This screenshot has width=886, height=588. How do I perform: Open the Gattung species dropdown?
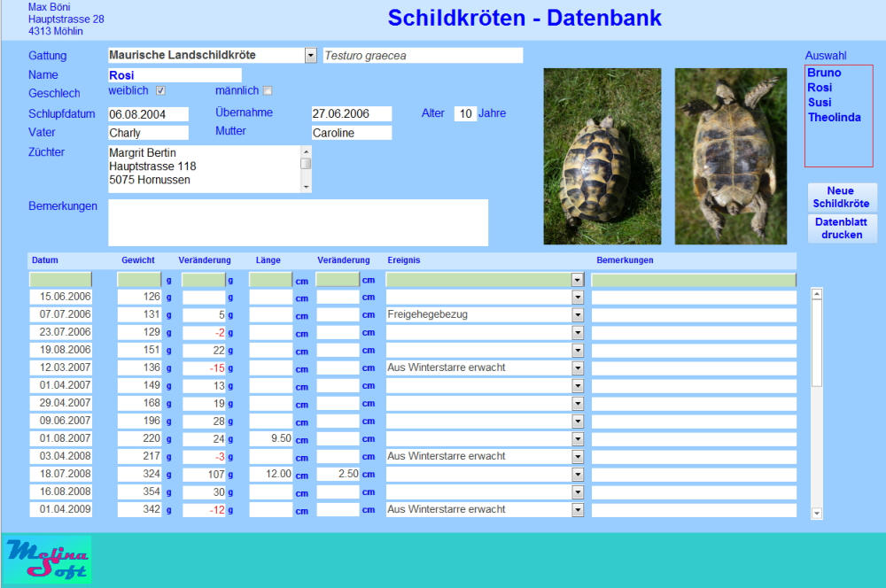(x=311, y=56)
